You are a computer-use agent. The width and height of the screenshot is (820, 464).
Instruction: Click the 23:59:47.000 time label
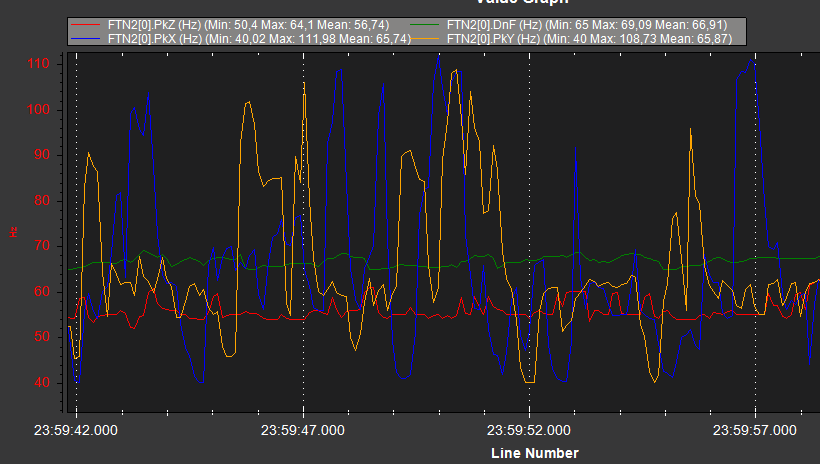pos(303,430)
